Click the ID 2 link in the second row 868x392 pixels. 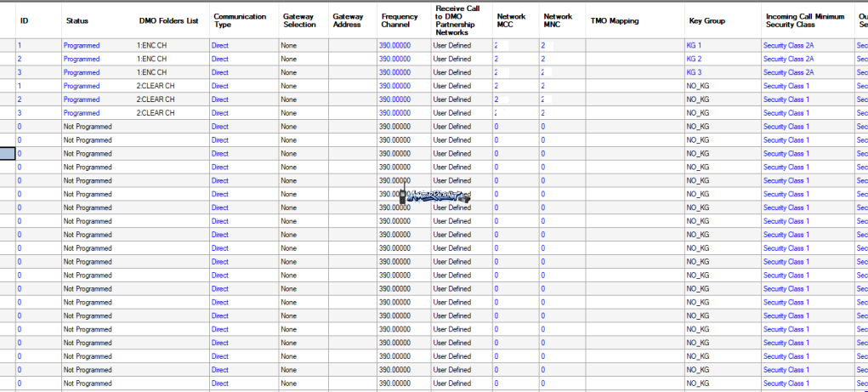tap(20, 59)
